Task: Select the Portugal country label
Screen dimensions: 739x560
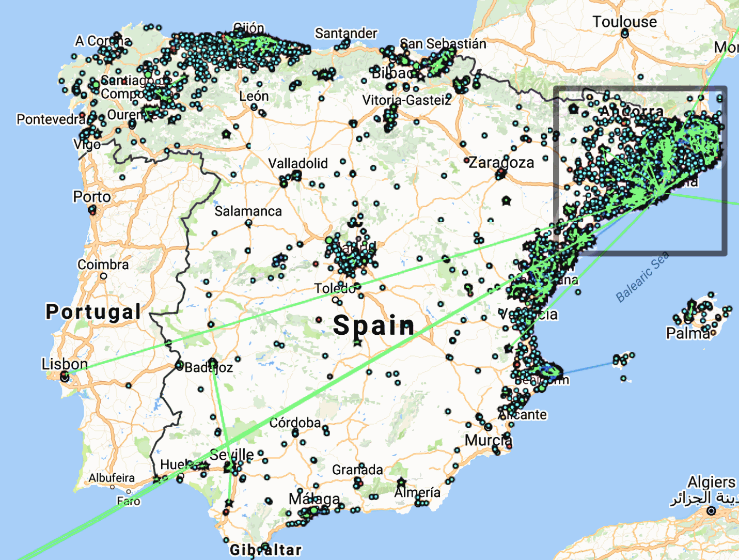Action: 93,312
